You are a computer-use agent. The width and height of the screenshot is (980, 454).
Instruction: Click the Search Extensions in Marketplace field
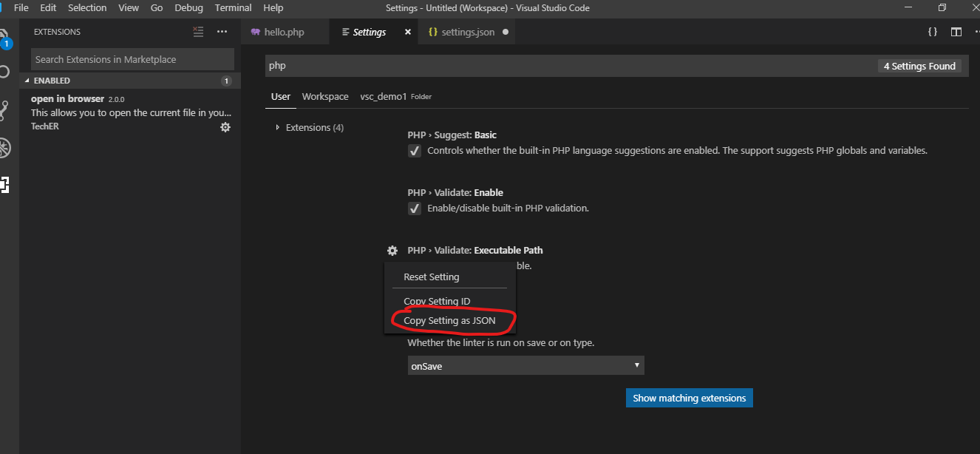point(133,59)
